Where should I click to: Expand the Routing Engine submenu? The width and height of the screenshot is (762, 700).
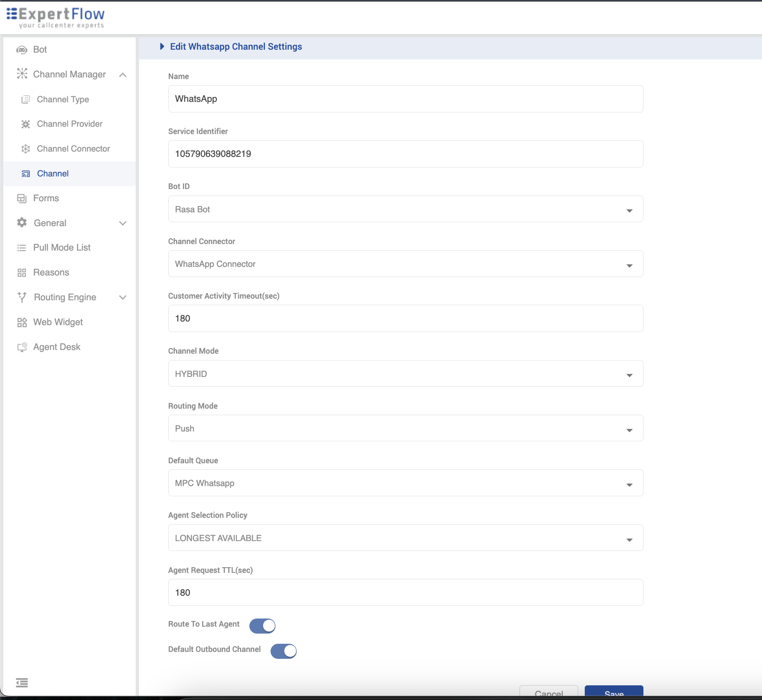pos(123,297)
